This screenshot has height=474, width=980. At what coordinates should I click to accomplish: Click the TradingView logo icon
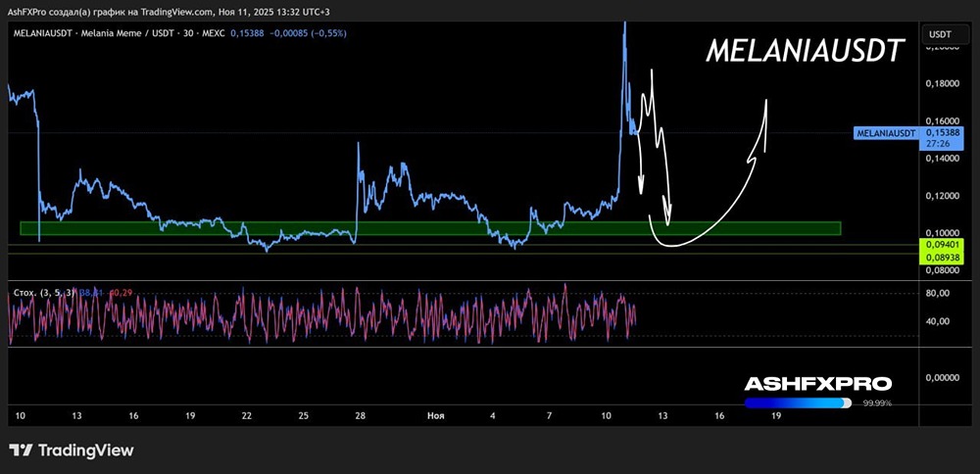pos(22,450)
